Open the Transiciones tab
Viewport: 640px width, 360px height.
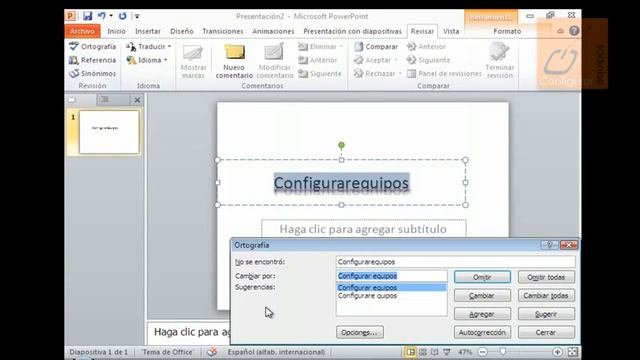[222, 31]
